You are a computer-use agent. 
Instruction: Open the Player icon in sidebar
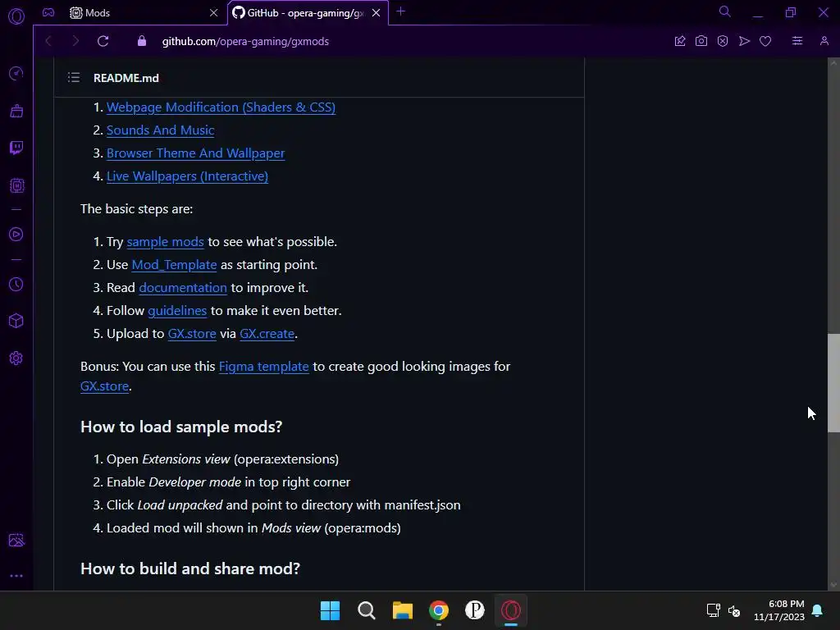[x=16, y=234]
